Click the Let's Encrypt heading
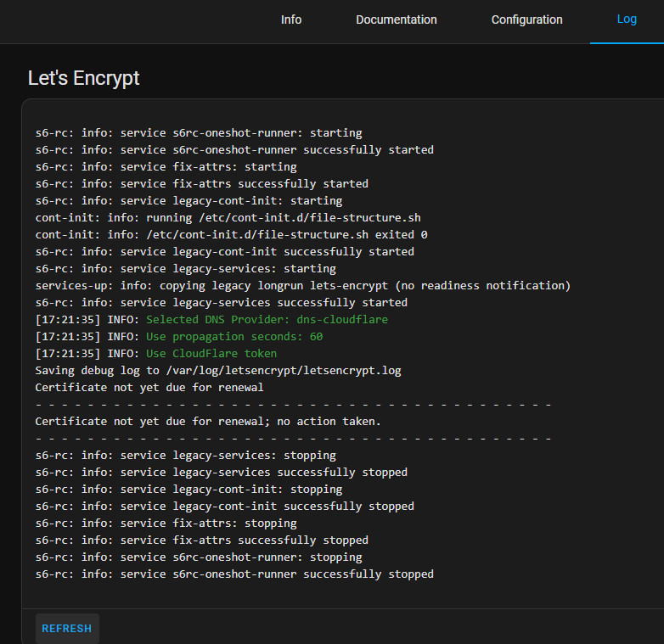Viewport: 664px width, 644px height. (x=83, y=78)
